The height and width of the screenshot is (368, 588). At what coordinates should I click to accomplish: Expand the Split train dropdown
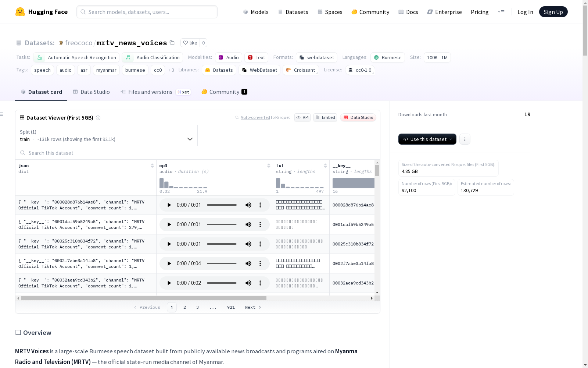tap(106, 135)
